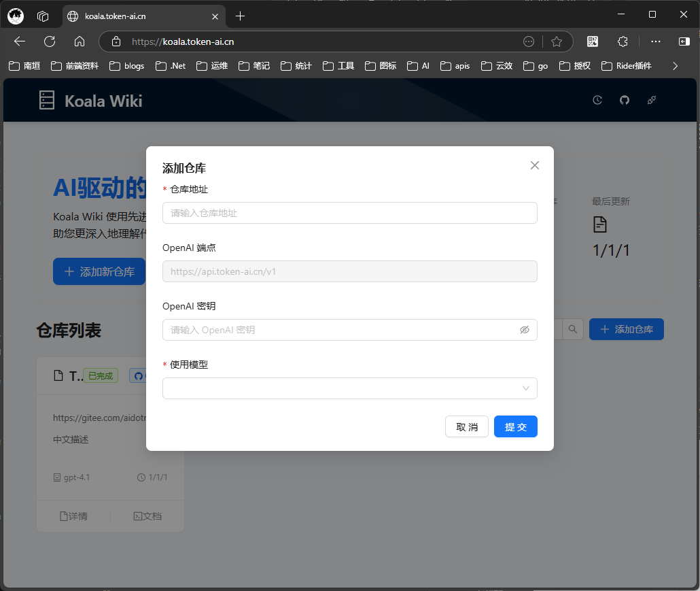
Task: Go back with browser back arrow
Action: coord(20,41)
